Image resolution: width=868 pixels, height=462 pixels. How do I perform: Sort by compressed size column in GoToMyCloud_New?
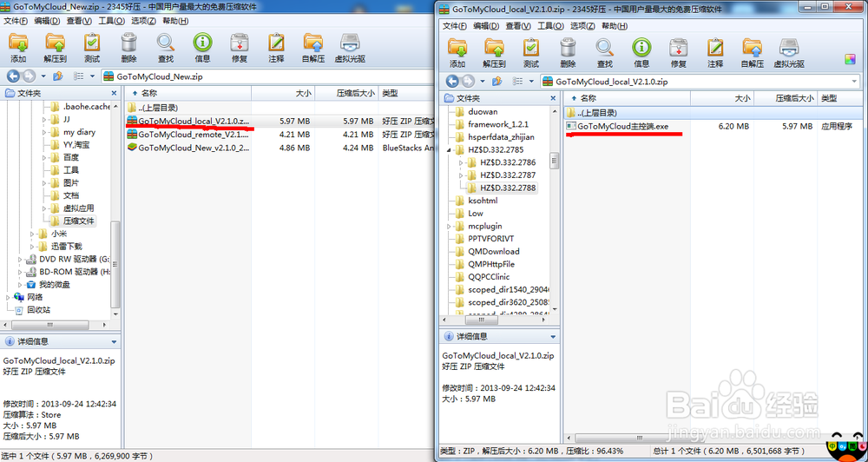coord(346,94)
